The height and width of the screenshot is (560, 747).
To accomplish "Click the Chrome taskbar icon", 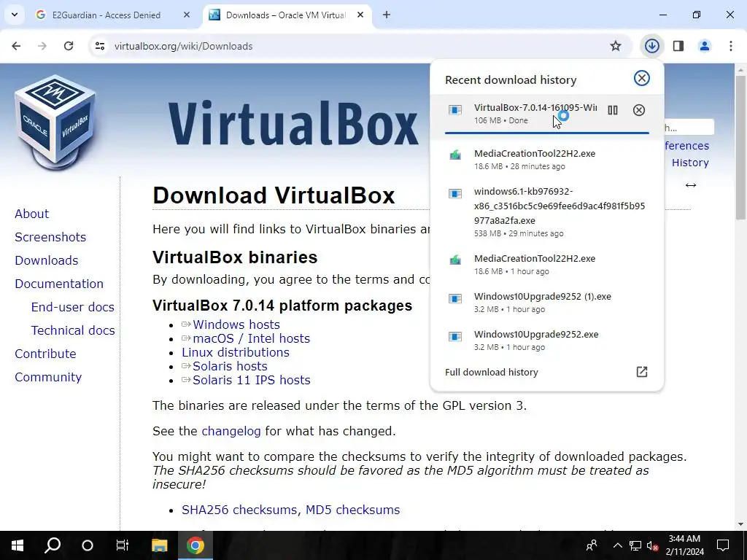I will click(196, 545).
